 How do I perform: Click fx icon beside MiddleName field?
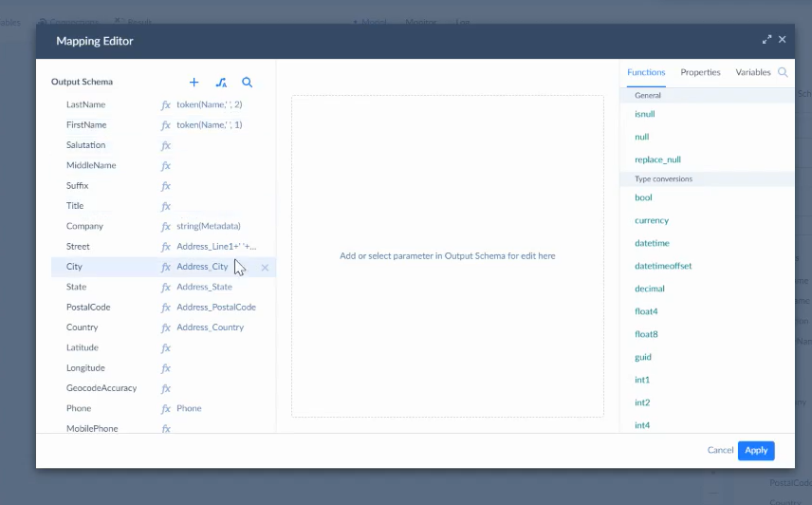pos(166,166)
